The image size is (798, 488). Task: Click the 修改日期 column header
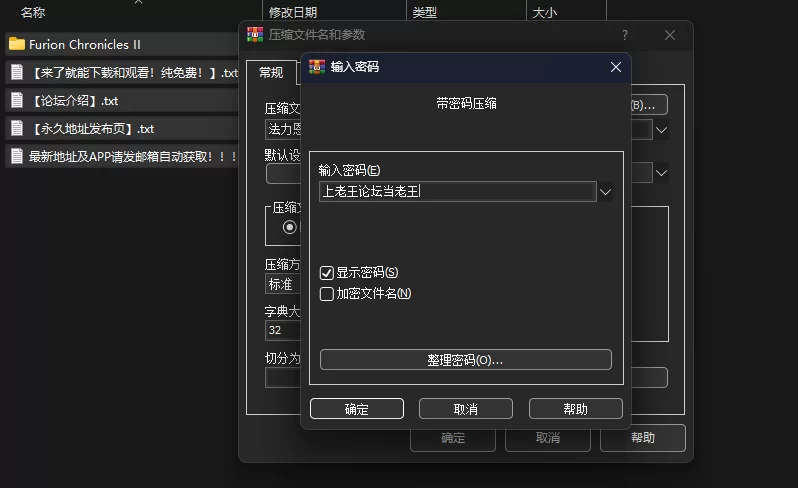point(293,12)
